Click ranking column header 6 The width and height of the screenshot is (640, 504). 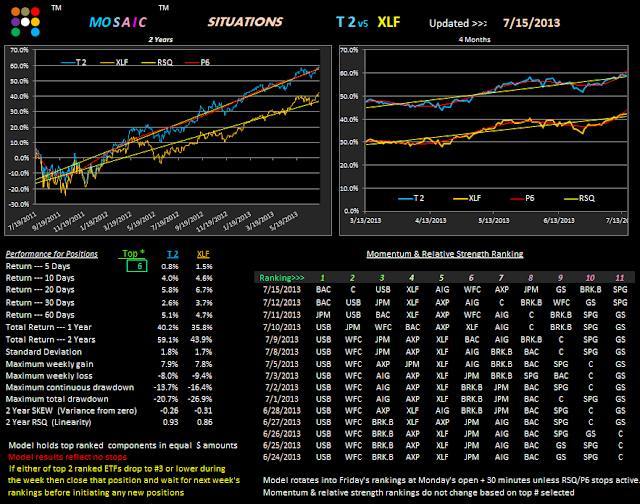[471, 278]
